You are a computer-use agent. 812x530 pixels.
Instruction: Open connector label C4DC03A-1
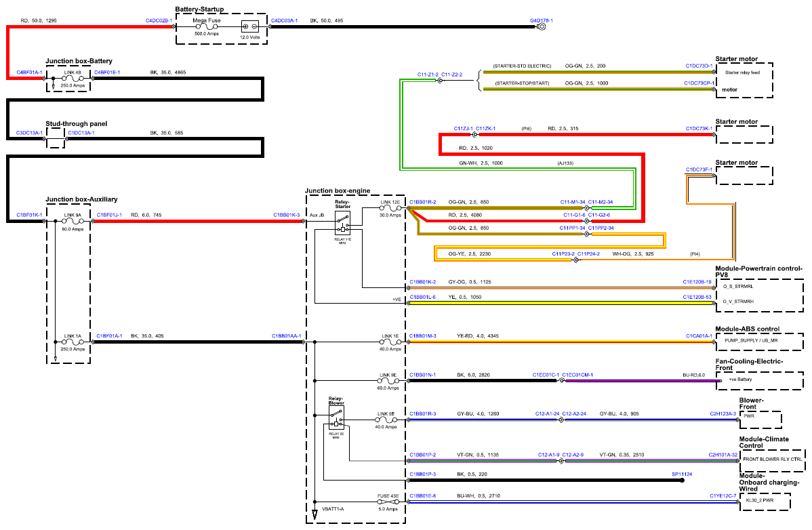(284, 21)
